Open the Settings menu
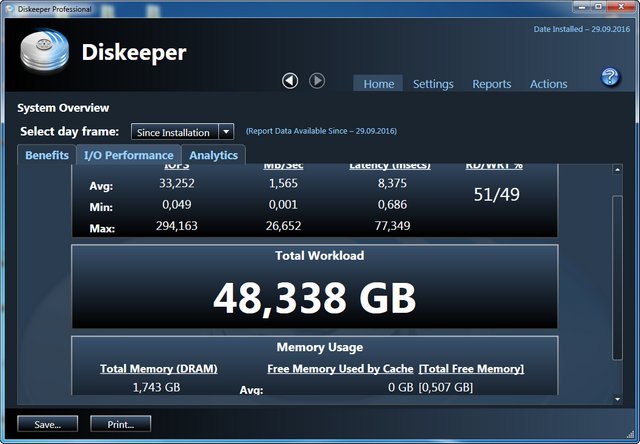 433,84
